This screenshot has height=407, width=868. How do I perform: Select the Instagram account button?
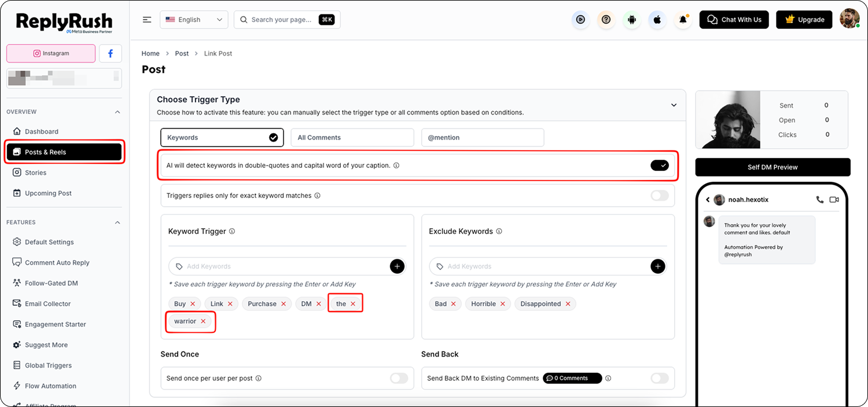(51, 53)
